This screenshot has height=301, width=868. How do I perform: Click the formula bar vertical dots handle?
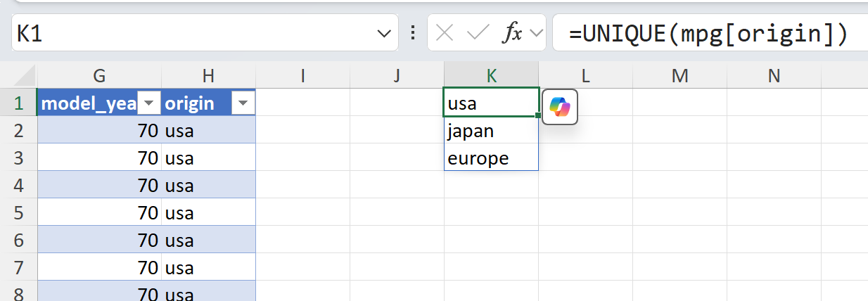click(x=413, y=33)
